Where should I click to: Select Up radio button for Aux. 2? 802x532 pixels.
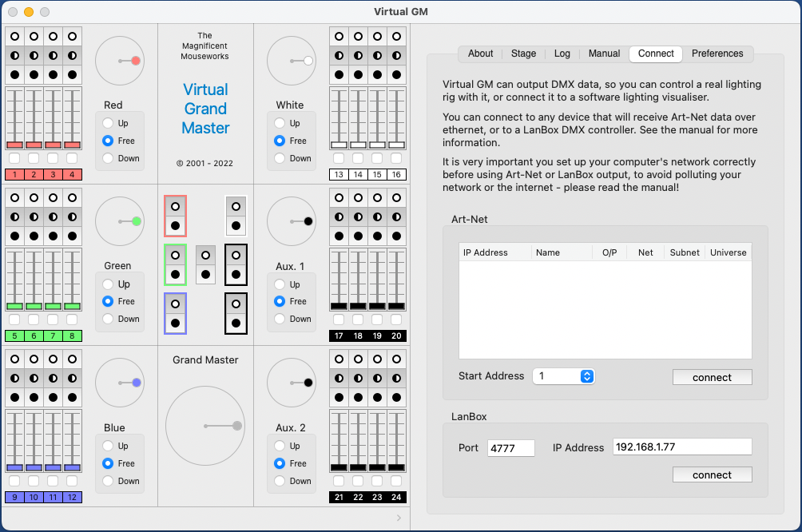coord(280,446)
